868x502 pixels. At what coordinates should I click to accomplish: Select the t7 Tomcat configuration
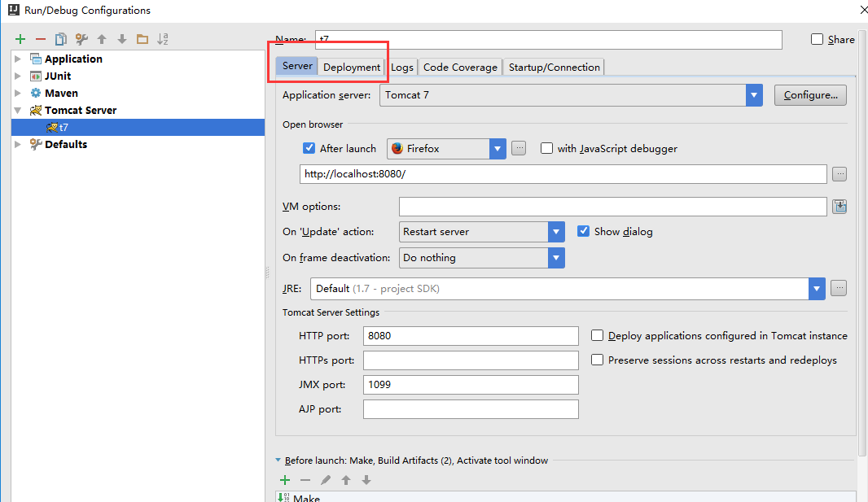point(138,127)
